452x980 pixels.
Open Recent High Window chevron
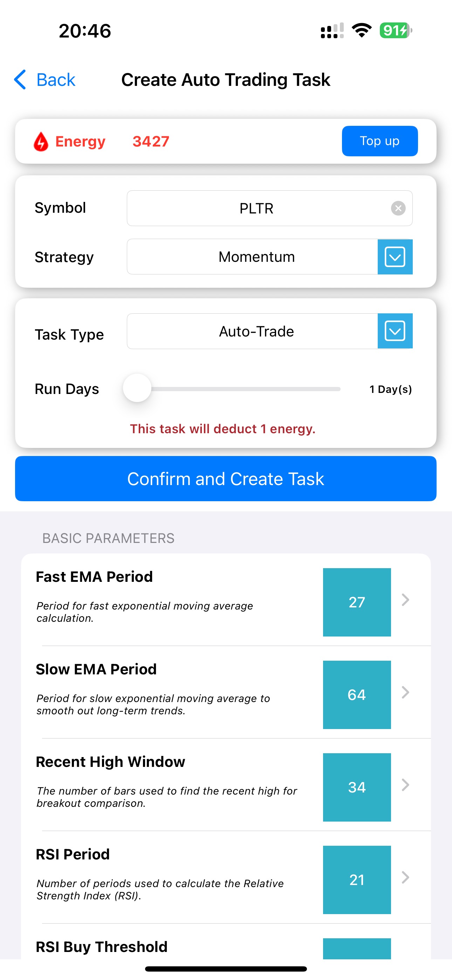(x=406, y=785)
